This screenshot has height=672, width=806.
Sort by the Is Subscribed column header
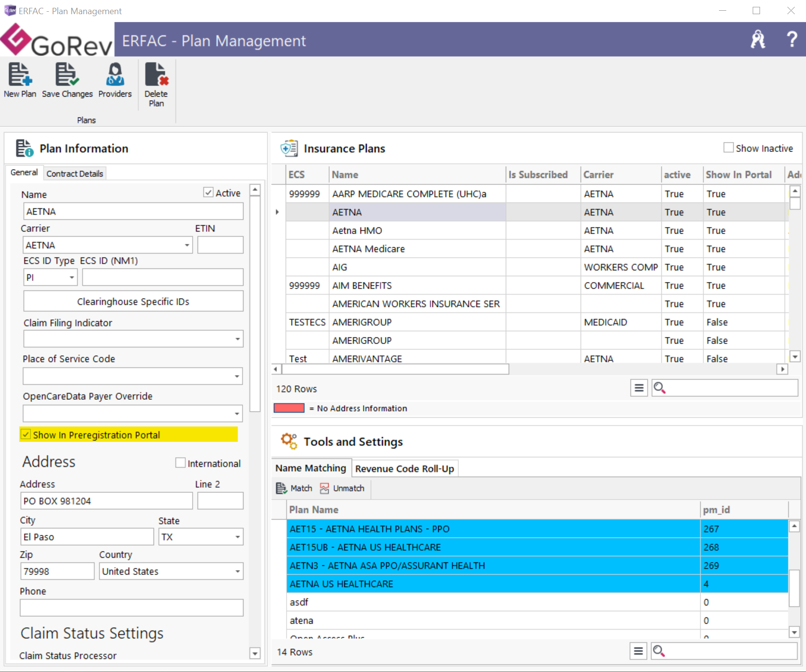point(543,174)
